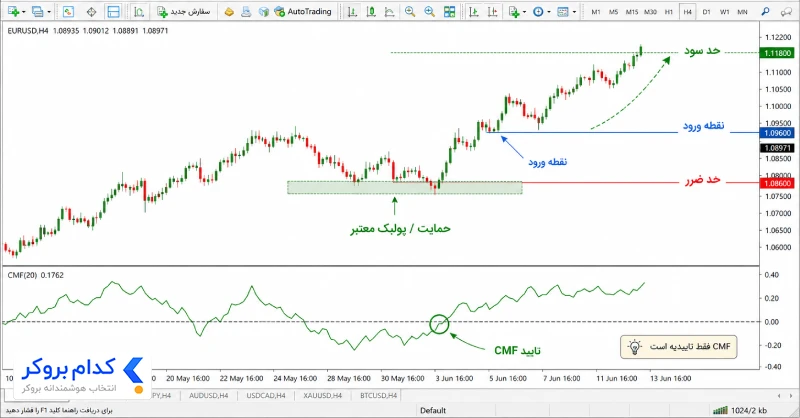Open the Profiles icon
This screenshot has width=800, height=418.
tap(37, 11)
